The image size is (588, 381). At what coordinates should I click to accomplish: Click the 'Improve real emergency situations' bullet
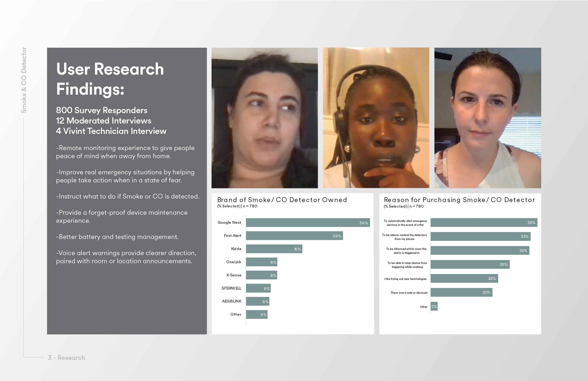pyautogui.click(x=125, y=176)
